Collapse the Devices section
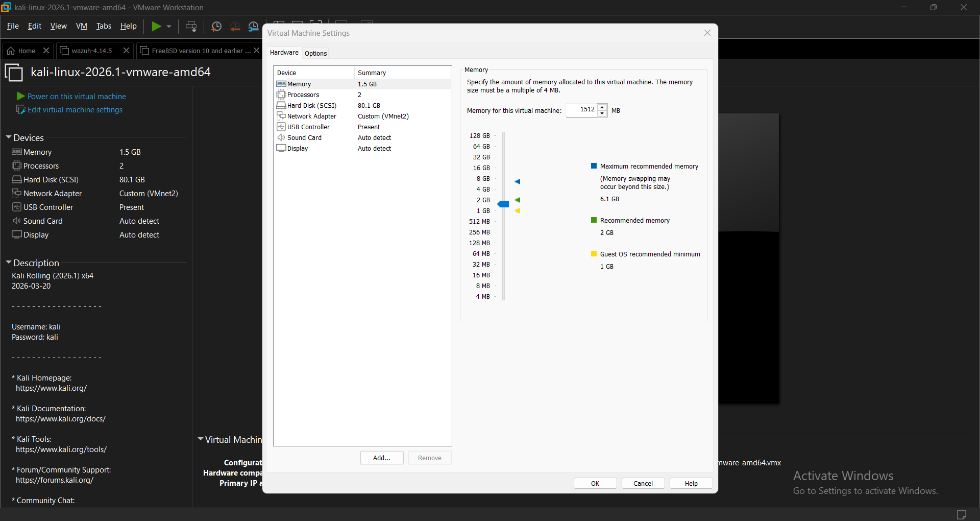Viewport: 980px width, 521px height. (x=9, y=137)
